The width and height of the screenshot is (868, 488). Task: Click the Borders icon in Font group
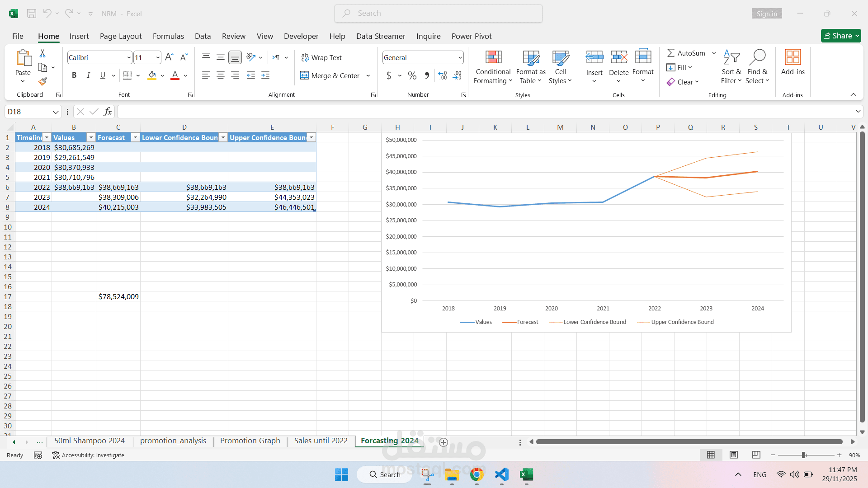[127, 75]
